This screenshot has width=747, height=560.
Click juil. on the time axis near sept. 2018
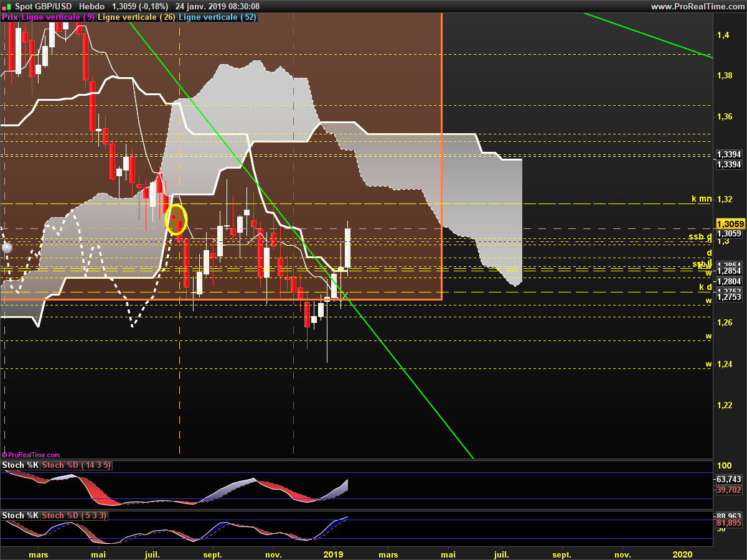tap(153, 554)
